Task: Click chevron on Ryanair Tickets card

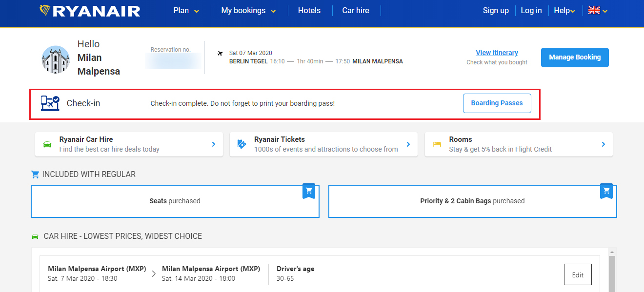Action: pyautogui.click(x=408, y=144)
